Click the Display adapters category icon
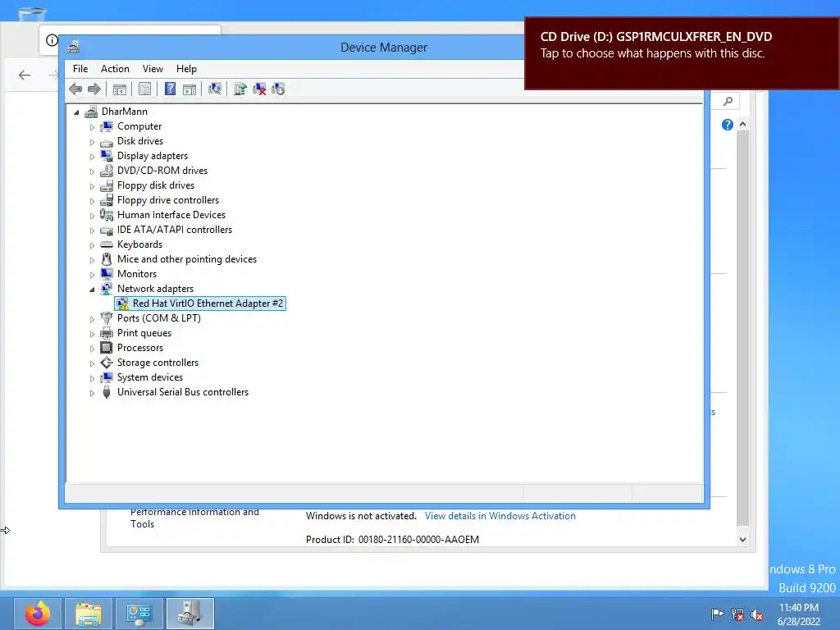The width and height of the screenshot is (840, 630). click(107, 156)
